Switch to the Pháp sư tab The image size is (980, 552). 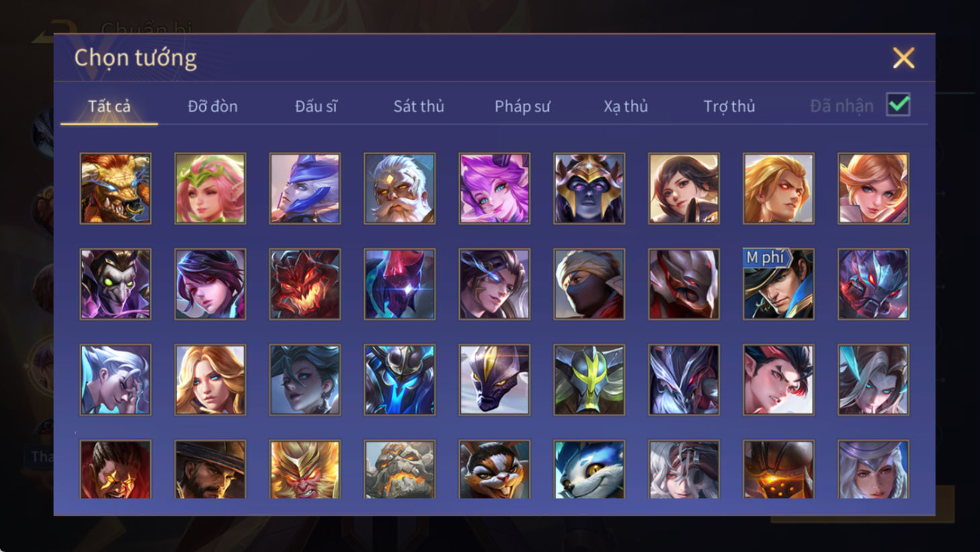click(x=522, y=106)
